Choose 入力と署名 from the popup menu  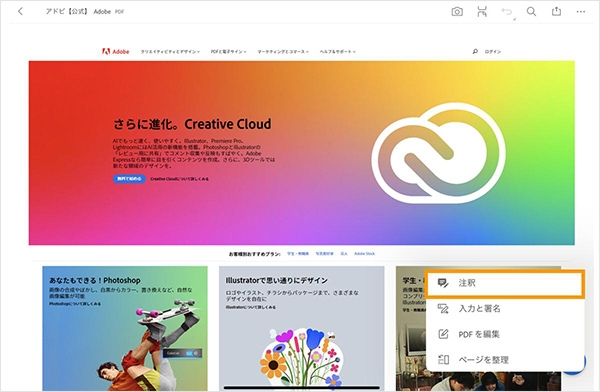coord(505,309)
